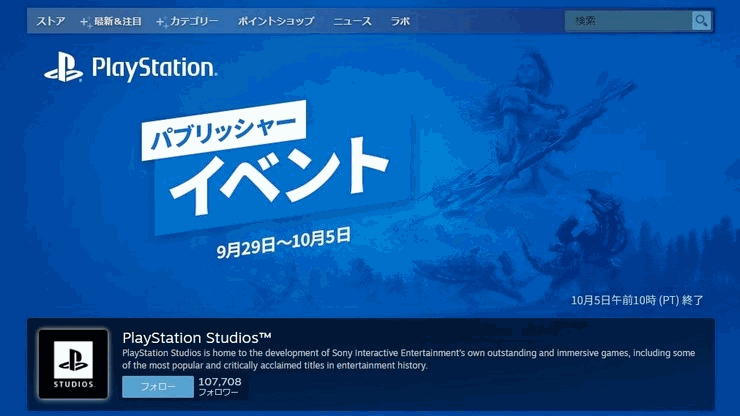
Task: Open the ニュース tab
Action: tap(352, 21)
